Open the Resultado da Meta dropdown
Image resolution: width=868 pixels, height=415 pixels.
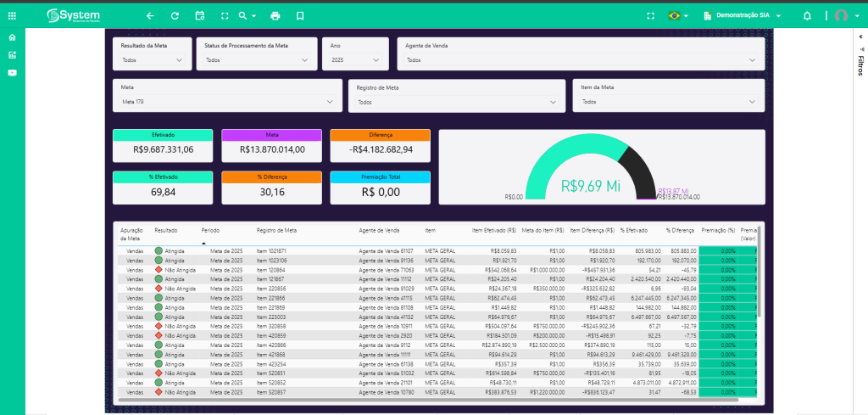click(x=152, y=60)
